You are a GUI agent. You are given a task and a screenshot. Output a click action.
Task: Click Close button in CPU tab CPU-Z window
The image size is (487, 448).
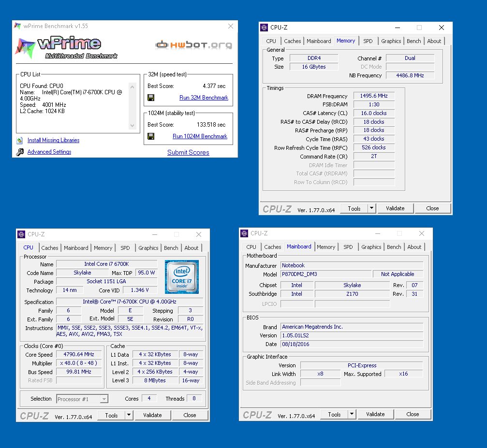(x=190, y=415)
